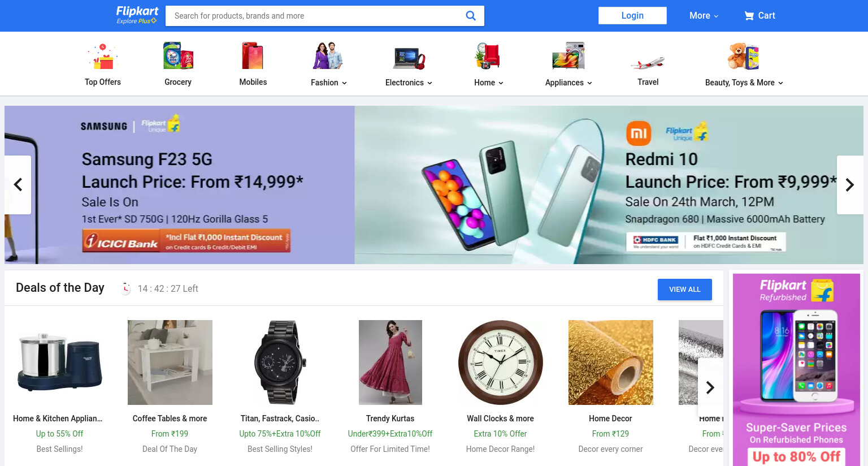Click the VIEW ALL deals button
Screen dimensions: 868x466
tap(685, 290)
